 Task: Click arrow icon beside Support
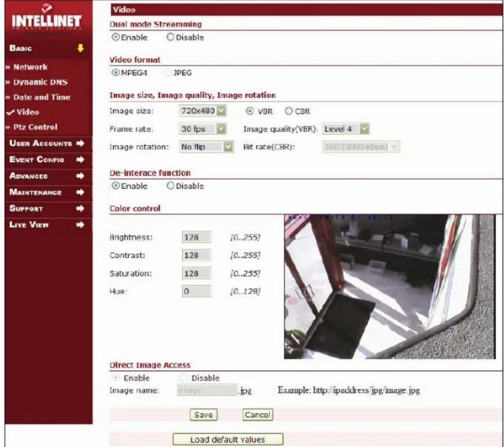(80, 208)
